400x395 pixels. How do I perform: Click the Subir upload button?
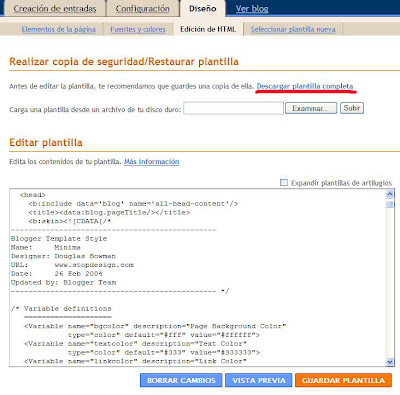[x=352, y=108]
